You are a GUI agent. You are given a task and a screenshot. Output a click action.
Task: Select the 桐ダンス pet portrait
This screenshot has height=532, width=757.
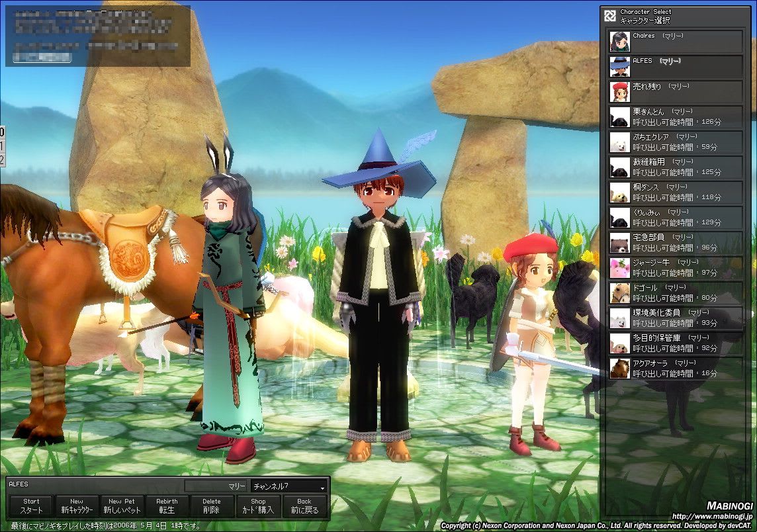coord(619,192)
